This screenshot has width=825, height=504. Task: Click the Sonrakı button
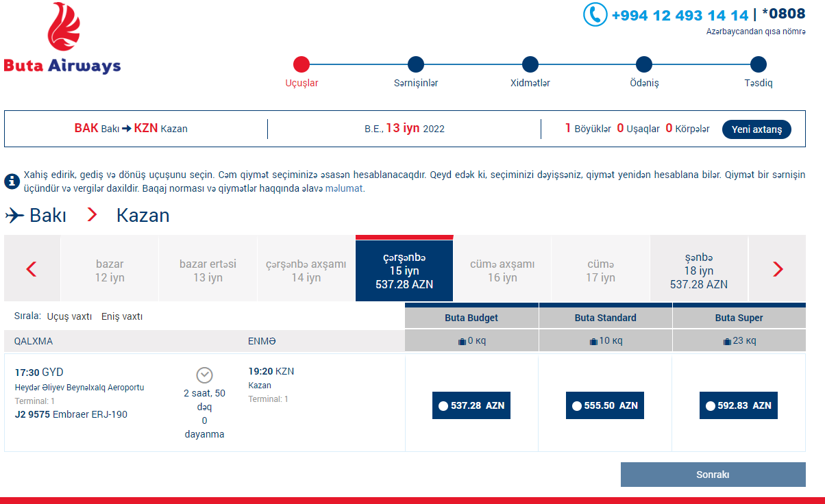713,475
